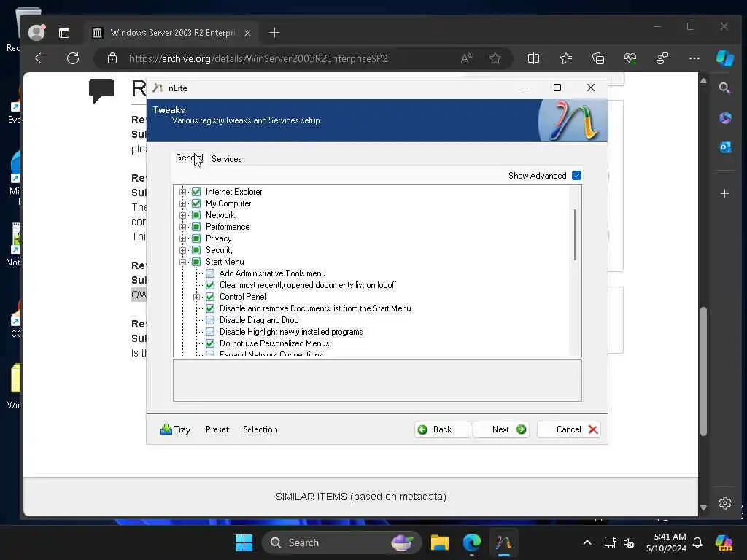Screen dimensions: 747x560
Task: Click the nLite icon on taskbar
Action: pos(503,542)
